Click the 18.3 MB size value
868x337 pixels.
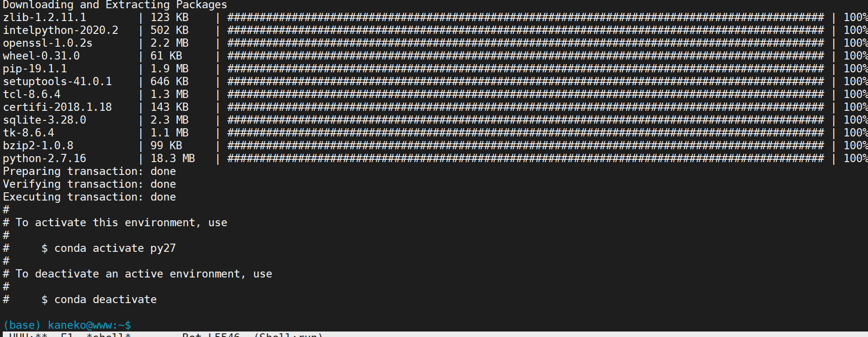click(173, 158)
